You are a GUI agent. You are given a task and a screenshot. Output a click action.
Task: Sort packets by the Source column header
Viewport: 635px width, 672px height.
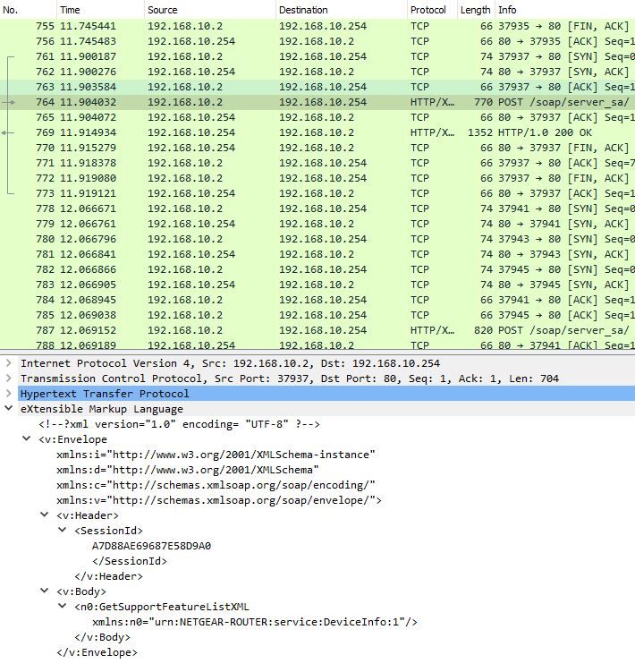[x=210, y=10]
